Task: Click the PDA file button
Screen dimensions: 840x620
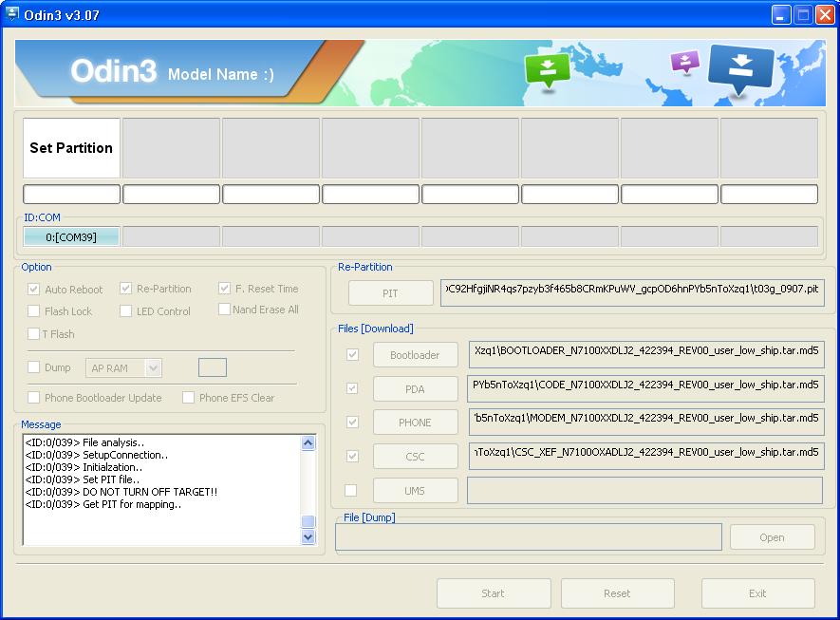Action: [x=415, y=389]
